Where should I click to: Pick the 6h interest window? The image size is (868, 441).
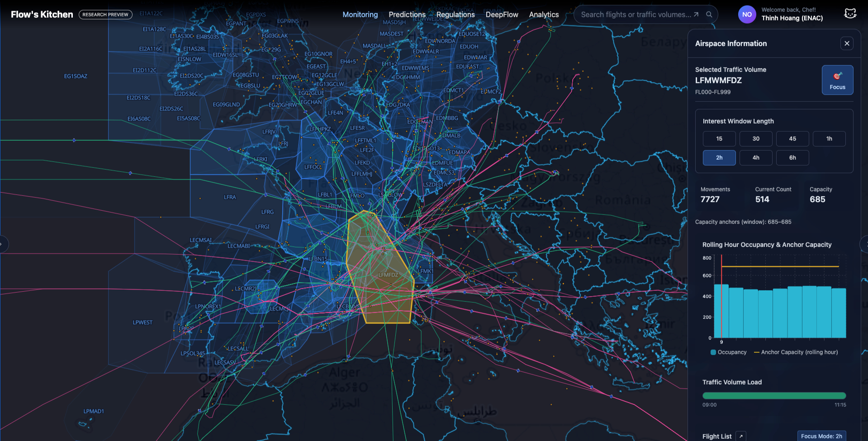[792, 158]
